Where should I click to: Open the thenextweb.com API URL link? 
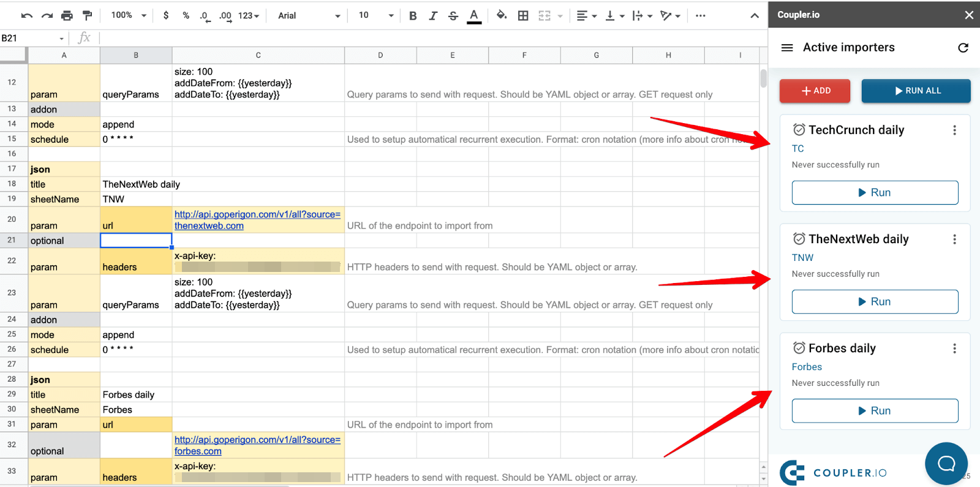(257, 220)
